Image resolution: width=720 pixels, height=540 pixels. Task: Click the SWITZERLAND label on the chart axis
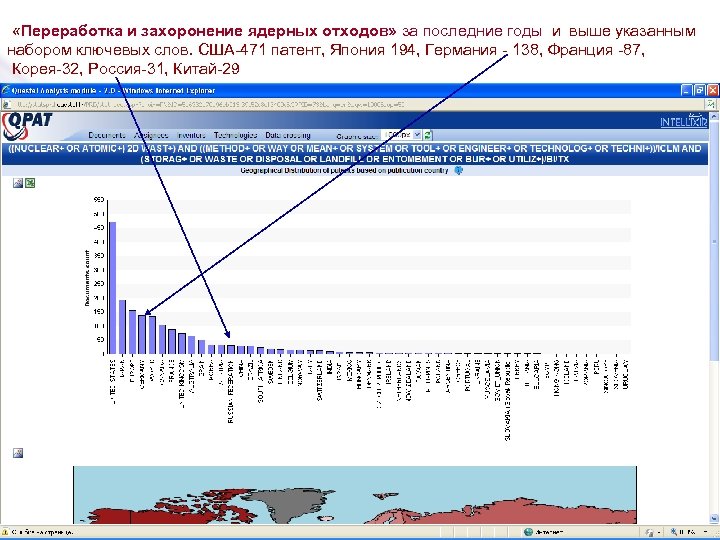320,381
